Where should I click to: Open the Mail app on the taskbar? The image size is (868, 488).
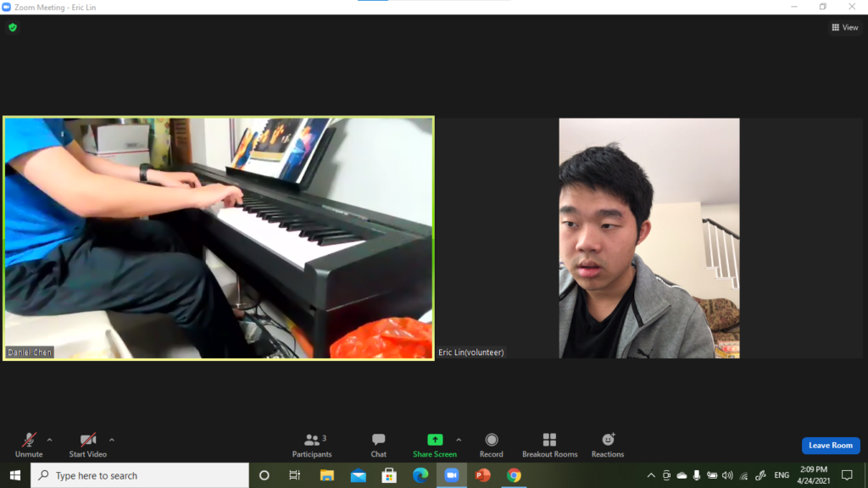click(x=359, y=475)
